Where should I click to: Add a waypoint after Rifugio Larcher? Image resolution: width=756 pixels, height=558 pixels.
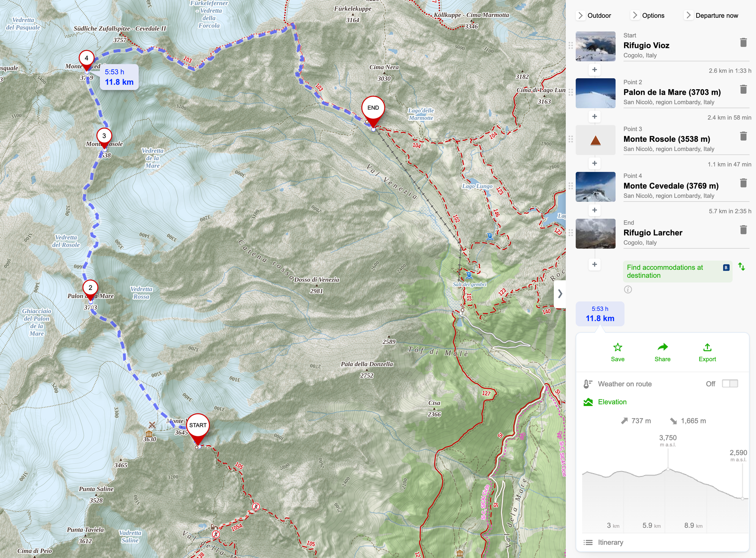(595, 264)
